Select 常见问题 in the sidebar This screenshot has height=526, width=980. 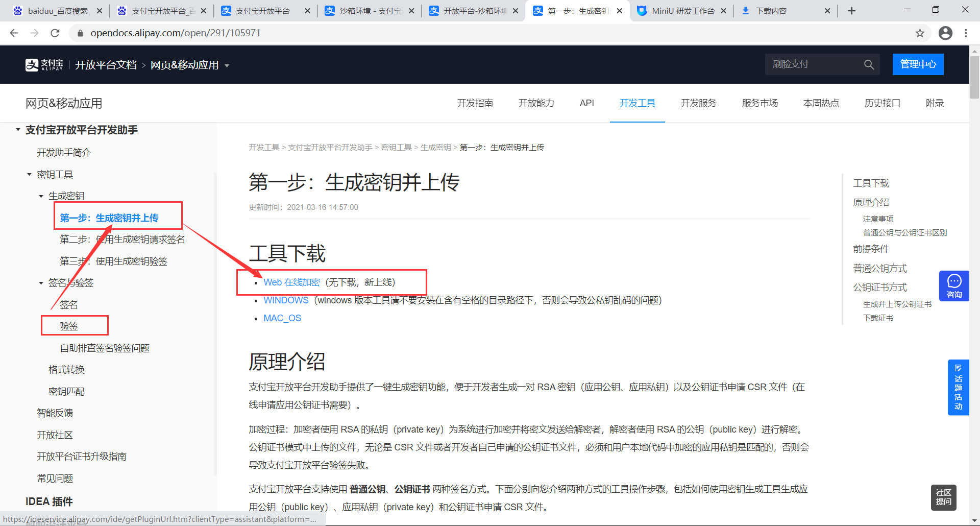pyautogui.click(x=55, y=479)
